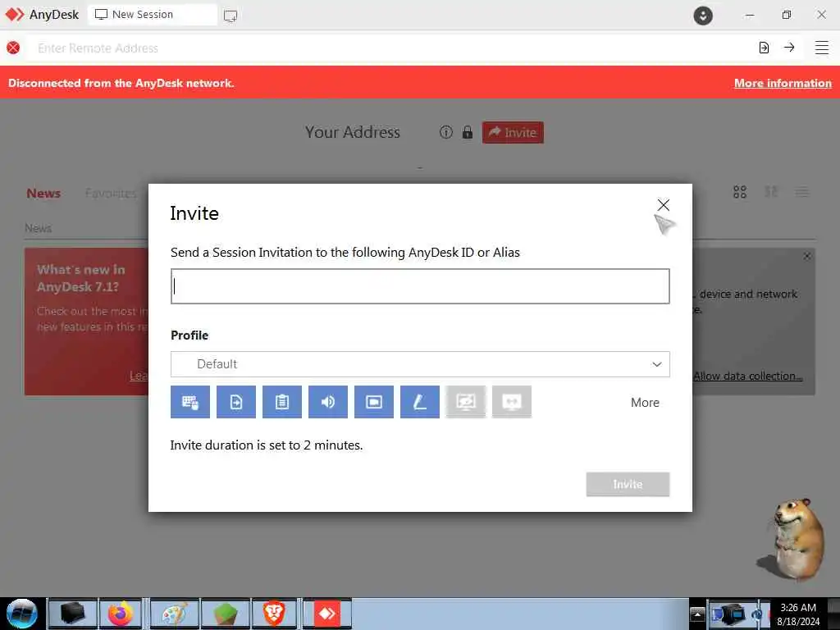
Task: Click the AnyDesk ID or Alias input field
Action: 420,286
